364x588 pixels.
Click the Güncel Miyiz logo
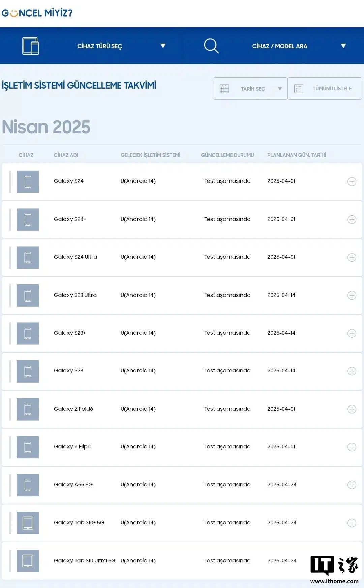37,13
